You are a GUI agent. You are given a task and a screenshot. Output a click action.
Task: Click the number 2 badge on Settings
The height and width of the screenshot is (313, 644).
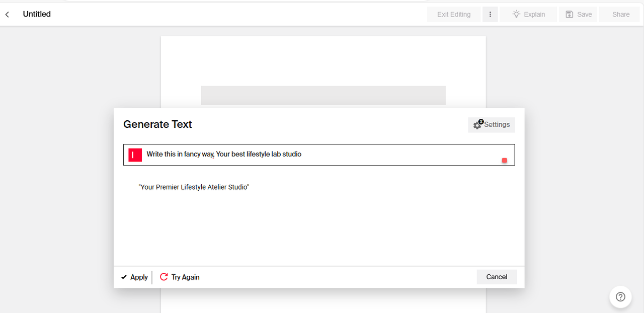coord(481,121)
